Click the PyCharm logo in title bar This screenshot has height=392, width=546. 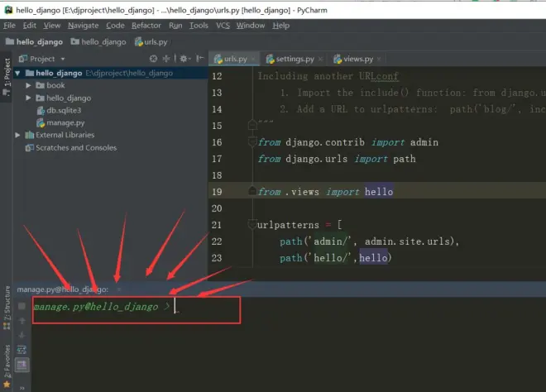(8, 10)
